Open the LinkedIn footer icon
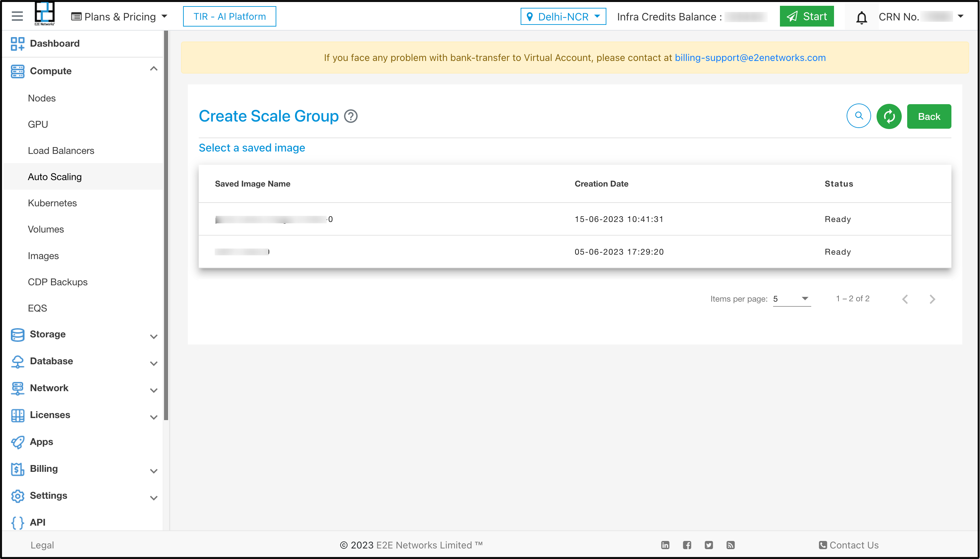Image resolution: width=980 pixels, height=559 pixels. (x=665, y=545)
